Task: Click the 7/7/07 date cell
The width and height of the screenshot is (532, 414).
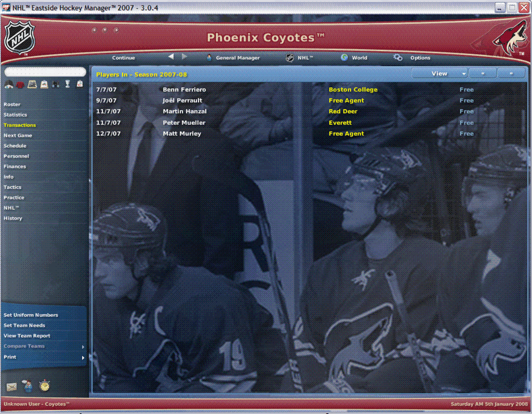Action: (106, 89)
